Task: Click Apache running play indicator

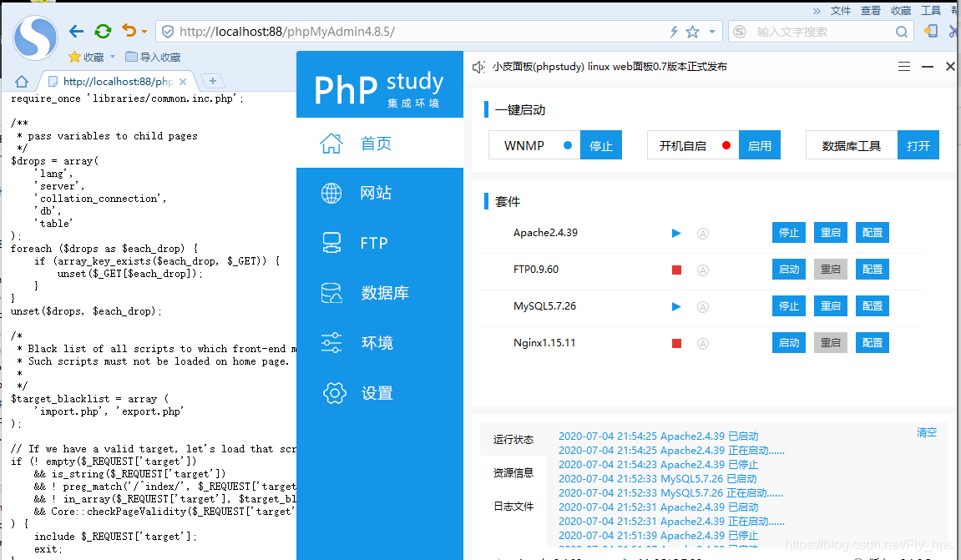Action: point(676,233)
